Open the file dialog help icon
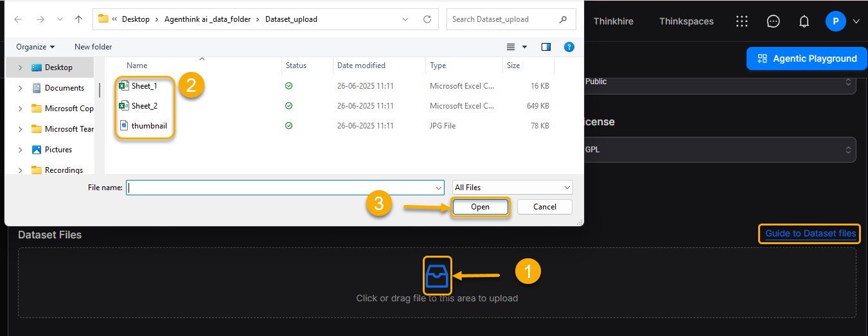Screen dimensions: 868x336 pos(568,47)
